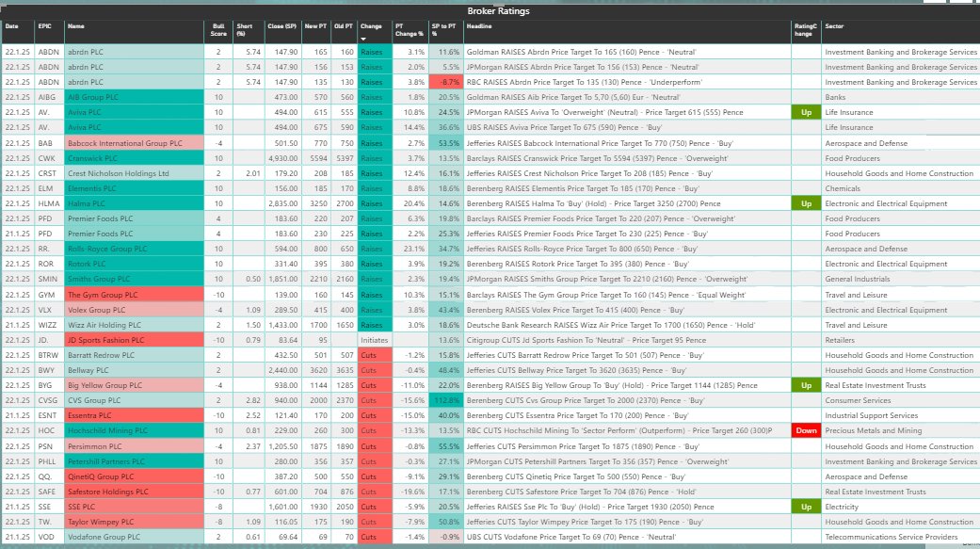The image size is (980, 549).
Task: Sort by the RatingChange column header
Action: 805,30
